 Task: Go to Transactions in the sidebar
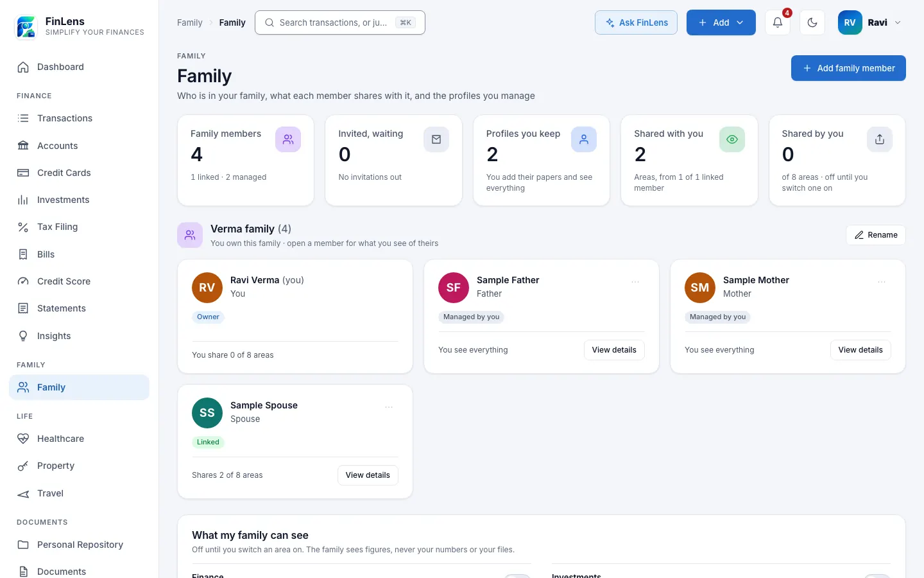click(x=79, y=118)
